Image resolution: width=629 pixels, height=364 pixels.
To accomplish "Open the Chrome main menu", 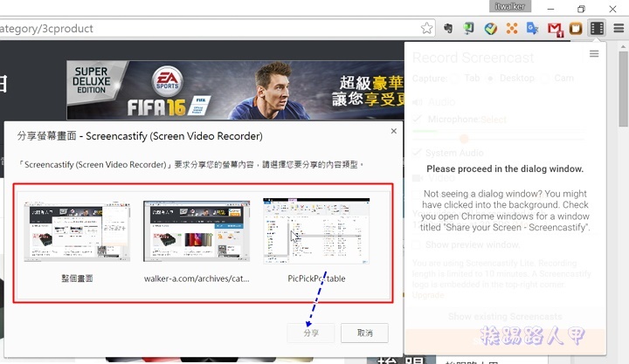I will point(619,28).
